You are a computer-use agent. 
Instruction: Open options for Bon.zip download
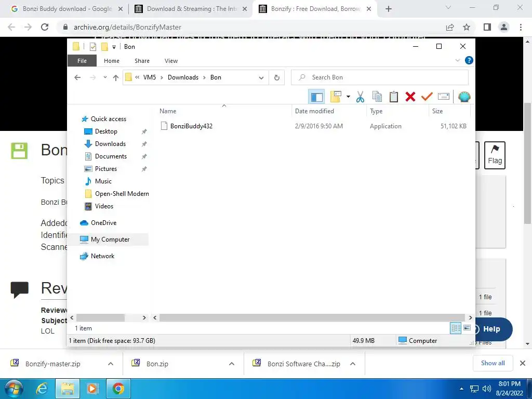[x=232, y=364]
